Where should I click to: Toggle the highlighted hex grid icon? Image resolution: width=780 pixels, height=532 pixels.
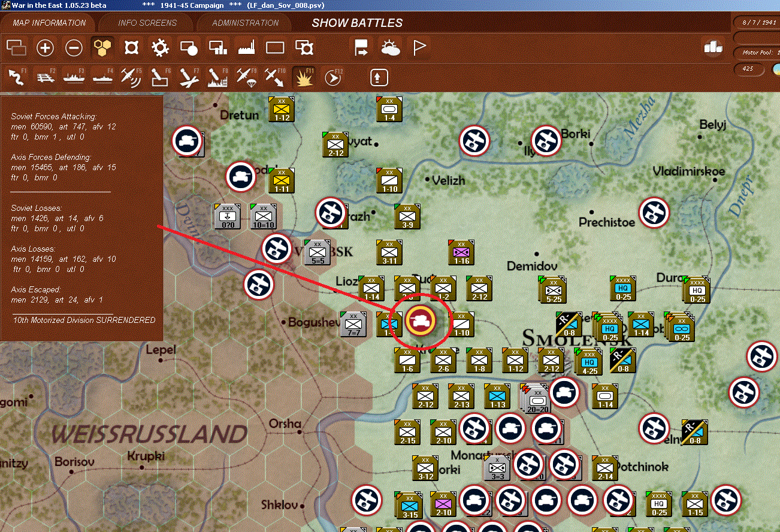pos(102,47)
